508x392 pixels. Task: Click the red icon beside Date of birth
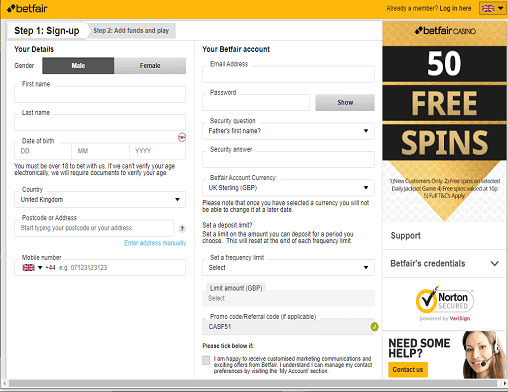point(182,137)
